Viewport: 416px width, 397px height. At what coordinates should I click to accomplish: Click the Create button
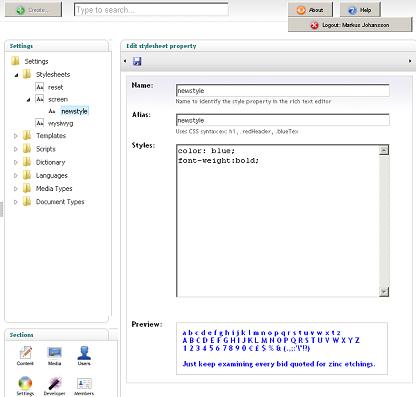click(x=33, y=10)
